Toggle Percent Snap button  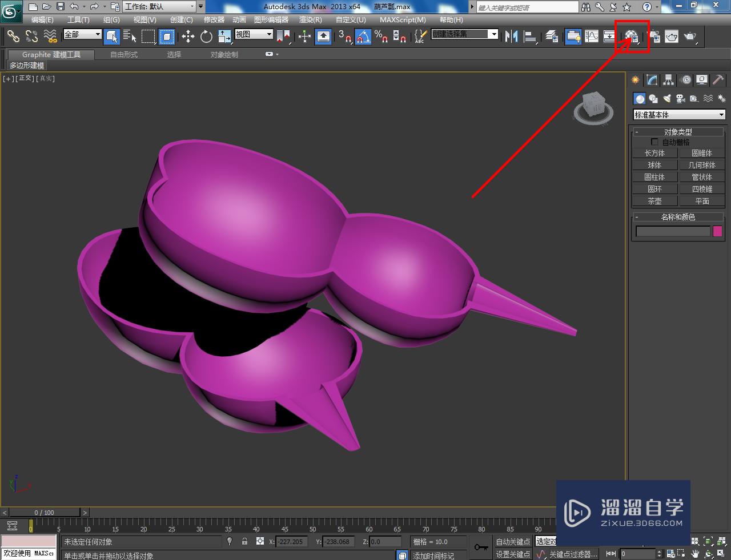click(x=381, y=37)
